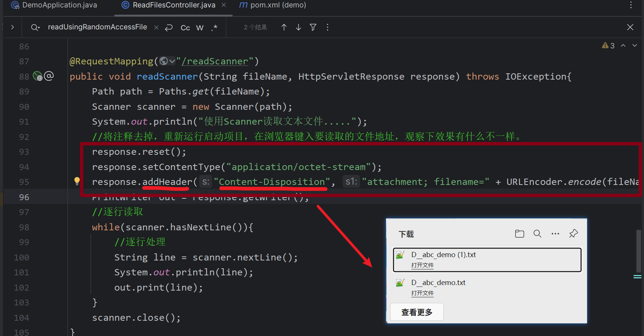Click the search history magnifier icon
Image resolution: width=644 pixels, height=336 pixels.
(x=35, y=27)
